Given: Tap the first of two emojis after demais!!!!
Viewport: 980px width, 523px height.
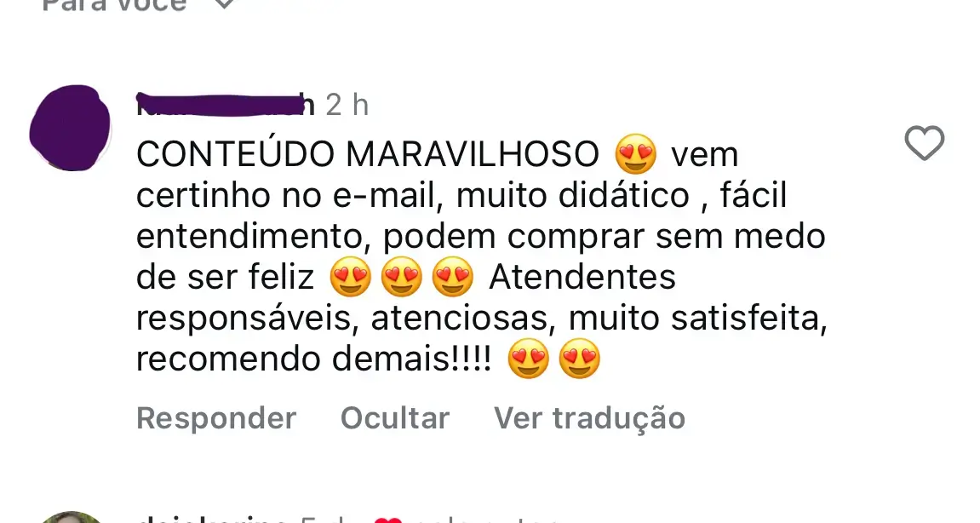Looking at the screenshot, I should pyautogui.click(x=528, y=359).
